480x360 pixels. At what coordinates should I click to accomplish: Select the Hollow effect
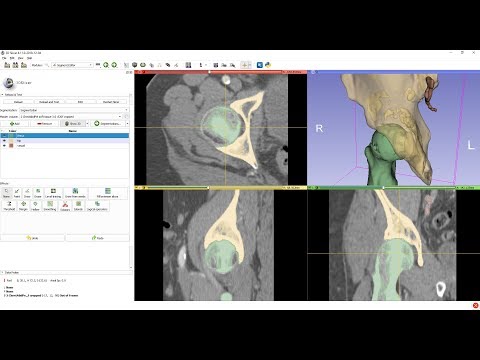pos(35,206)
